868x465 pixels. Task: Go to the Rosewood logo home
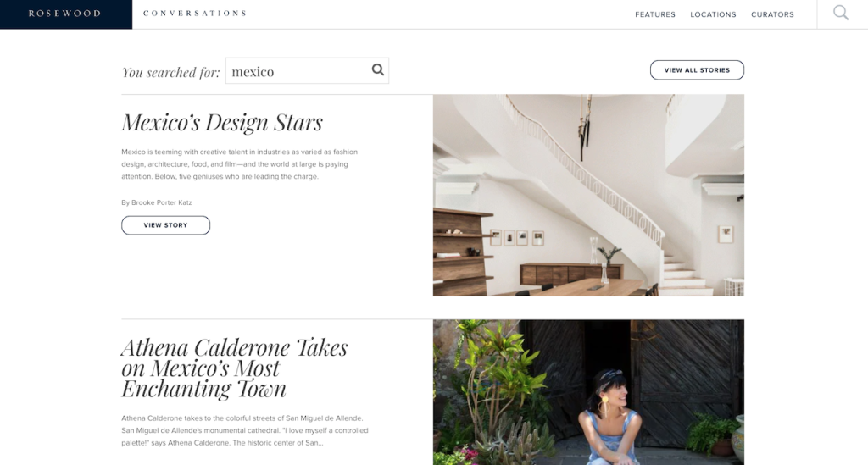65,14
